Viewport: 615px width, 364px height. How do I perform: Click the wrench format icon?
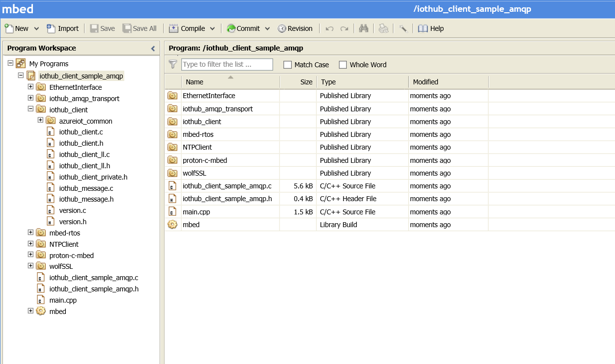[x=403, y=28]
